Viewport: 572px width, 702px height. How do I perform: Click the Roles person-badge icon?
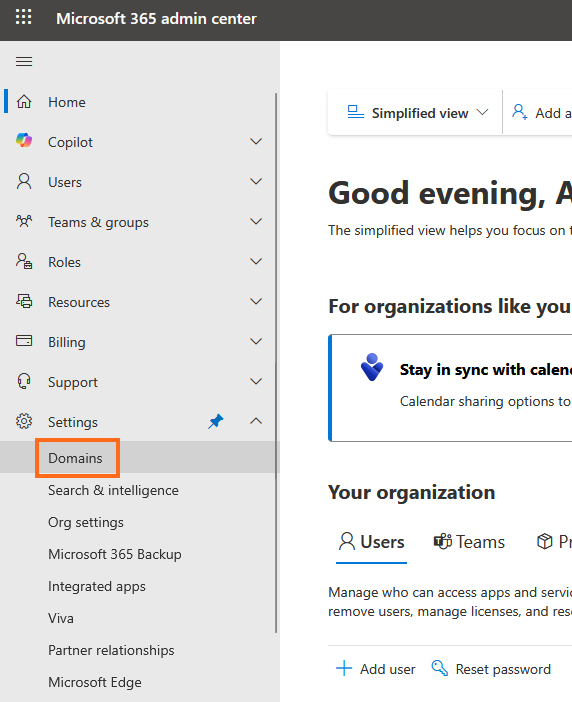24,261
